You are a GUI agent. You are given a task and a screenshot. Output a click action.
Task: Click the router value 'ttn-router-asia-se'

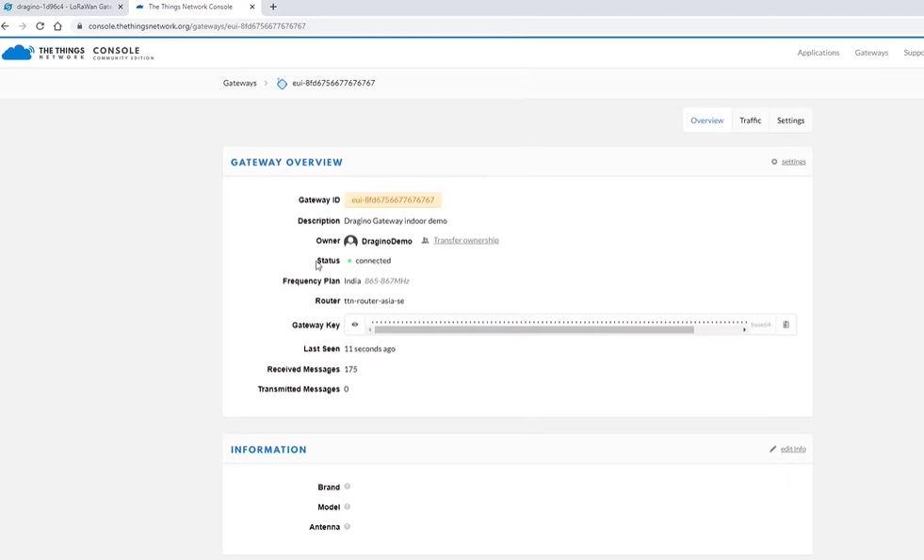[374, 301]
